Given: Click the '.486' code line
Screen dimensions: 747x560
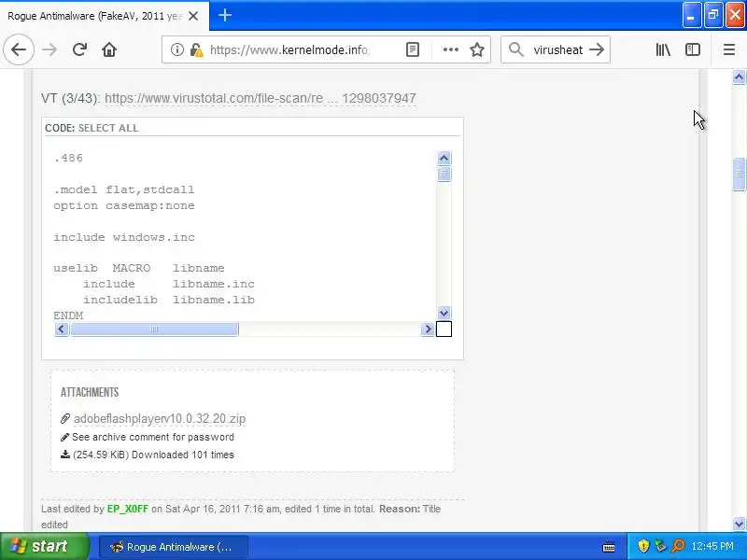Looking at the screenshot, I should coord(68,158).
